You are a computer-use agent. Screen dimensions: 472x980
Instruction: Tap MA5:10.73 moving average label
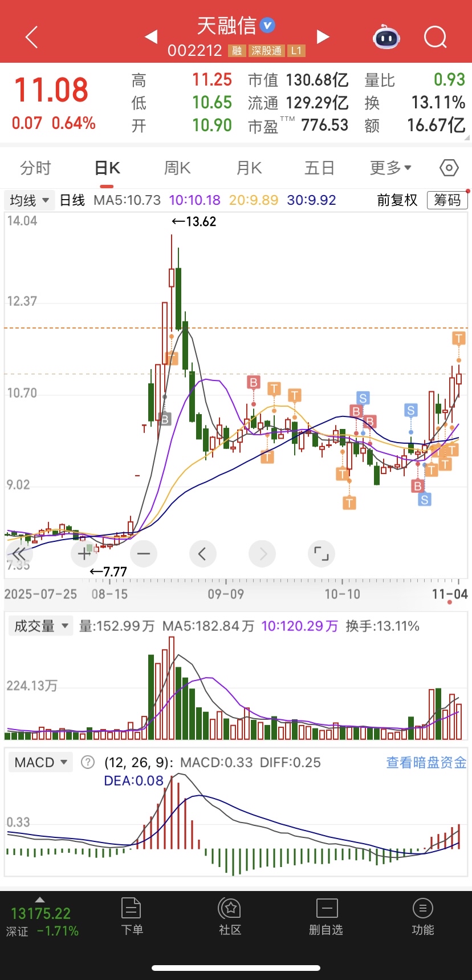click(x=127, y=200)
